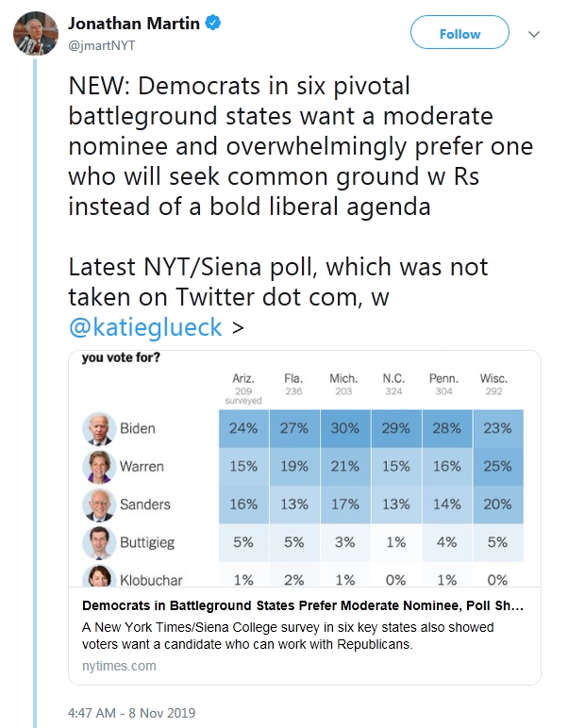Click Warren's portrait in the poll chart
Viewport: 568px width, 728px height.
point(99,467)
